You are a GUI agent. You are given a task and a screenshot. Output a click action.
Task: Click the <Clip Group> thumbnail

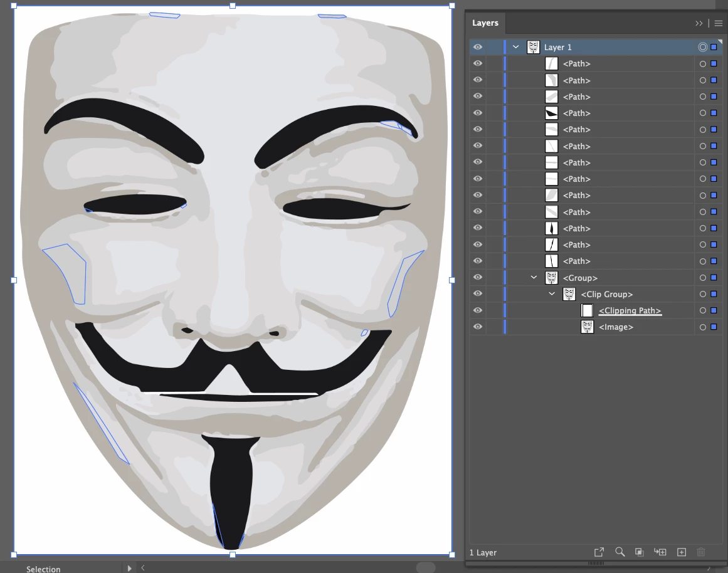coord(569,294)
